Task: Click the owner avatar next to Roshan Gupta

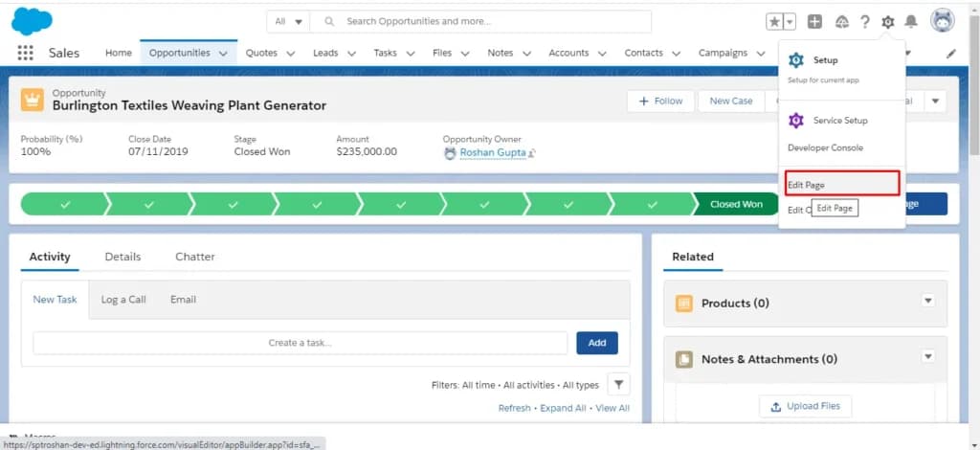Action: [x=450, y=153]
